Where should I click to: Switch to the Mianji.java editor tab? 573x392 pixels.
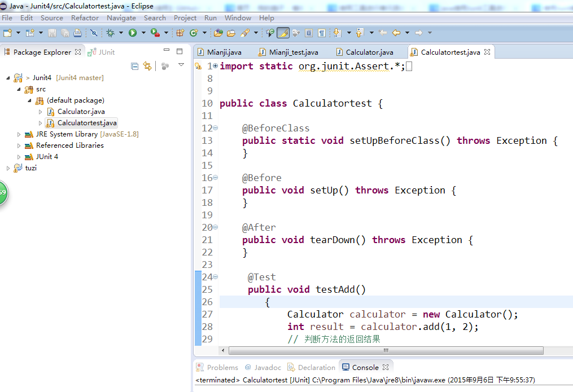coord(220,52)
